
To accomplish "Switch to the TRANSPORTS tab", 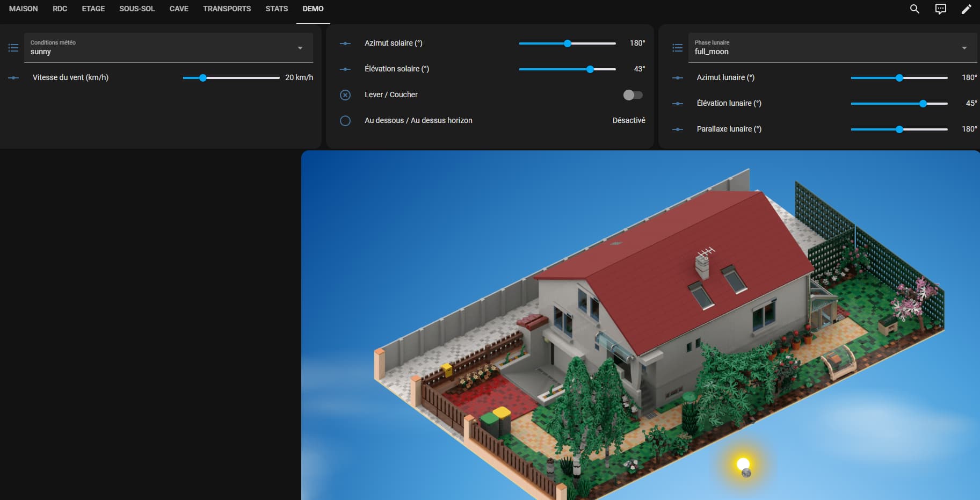I will (227, 9).
